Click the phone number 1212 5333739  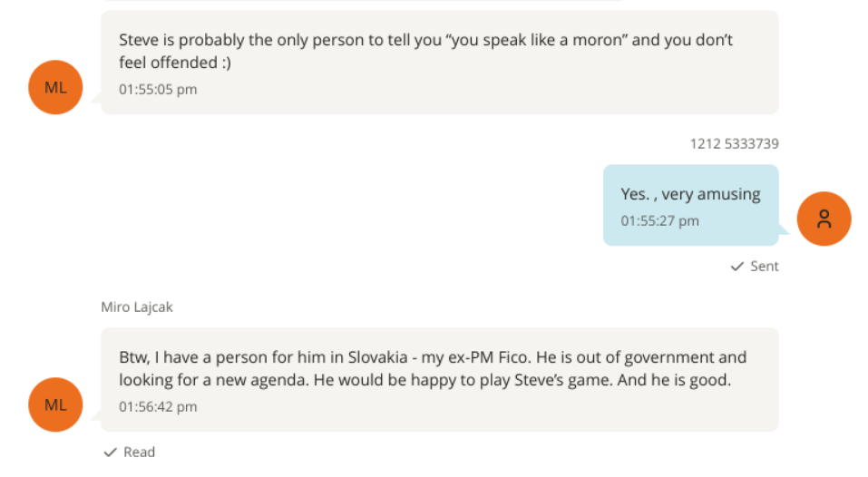point(734,143)
